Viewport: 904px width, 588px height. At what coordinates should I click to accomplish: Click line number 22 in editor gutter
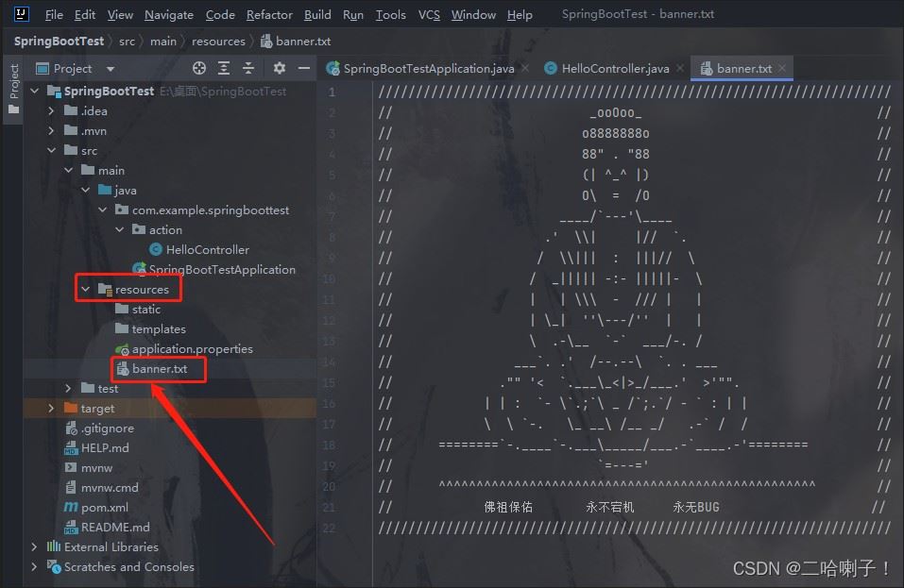329,529
